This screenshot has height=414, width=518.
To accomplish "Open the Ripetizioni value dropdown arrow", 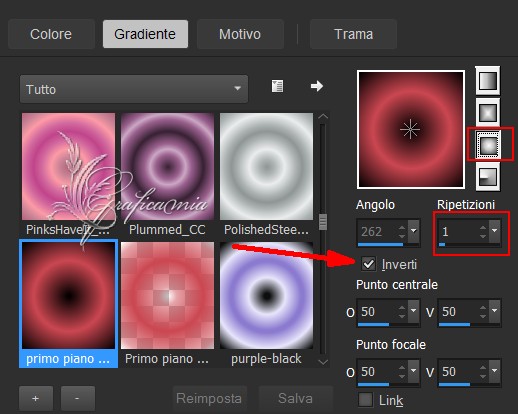I will (495, 230).
